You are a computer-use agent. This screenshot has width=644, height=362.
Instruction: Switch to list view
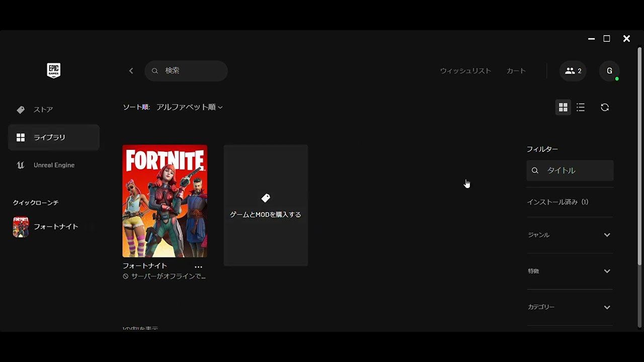click(x=581, y=107)
